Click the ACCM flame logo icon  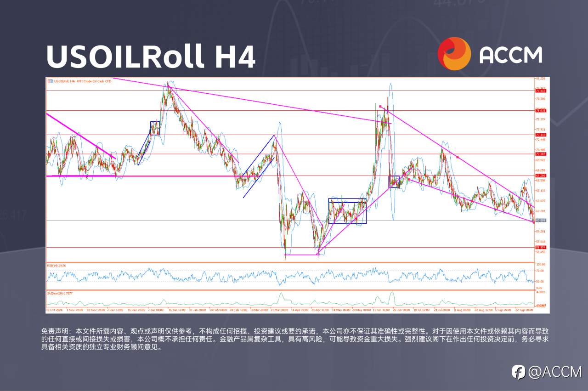coord(454,54)
